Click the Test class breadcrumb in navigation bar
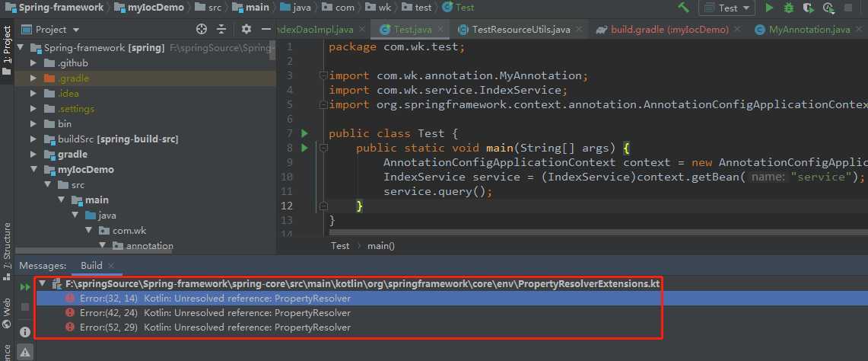Image resolution: width=868 pixels, height=361 pixels. pos(458,7)
